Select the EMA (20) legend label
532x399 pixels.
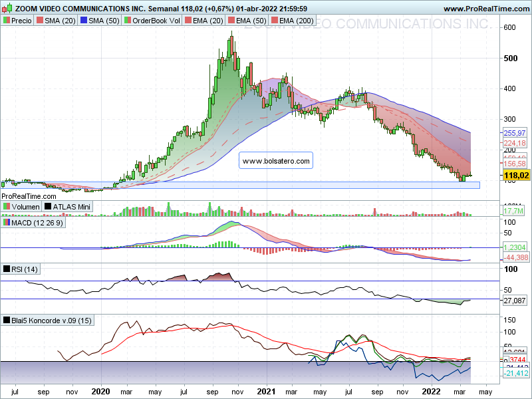208,21
